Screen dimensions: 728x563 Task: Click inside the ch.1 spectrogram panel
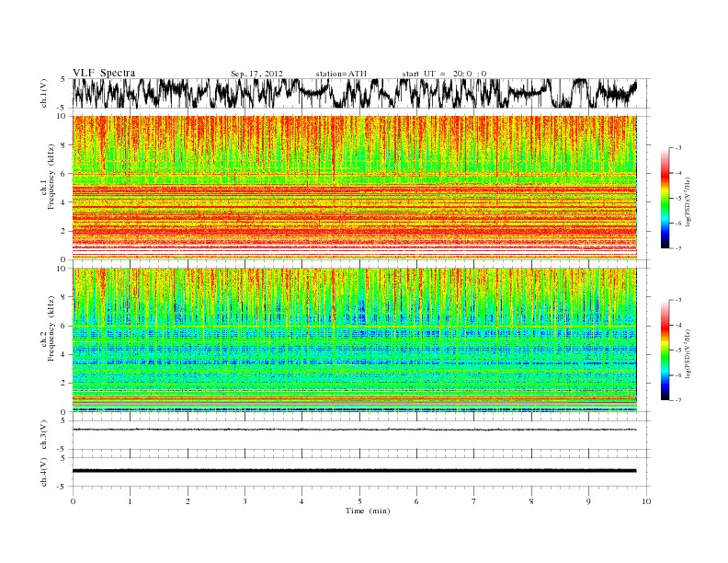point(354,188)
